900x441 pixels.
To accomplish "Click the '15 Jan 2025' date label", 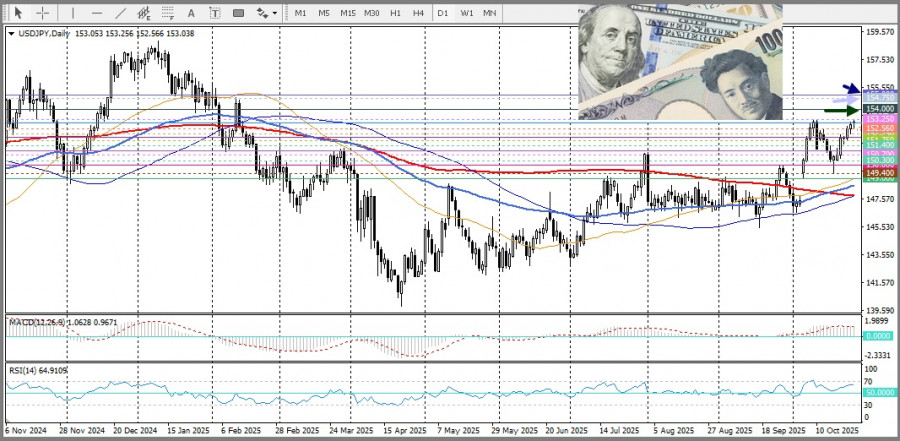I will point(188,431).
